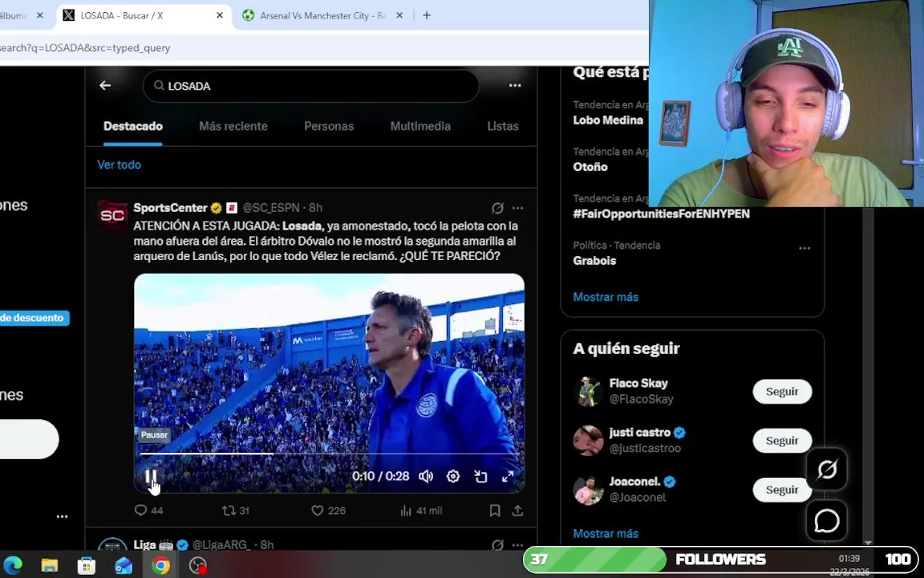The width and height of the screenshot is (924, 578).
Task: Open File Explorer from taskbar
Action: point(50,566)
